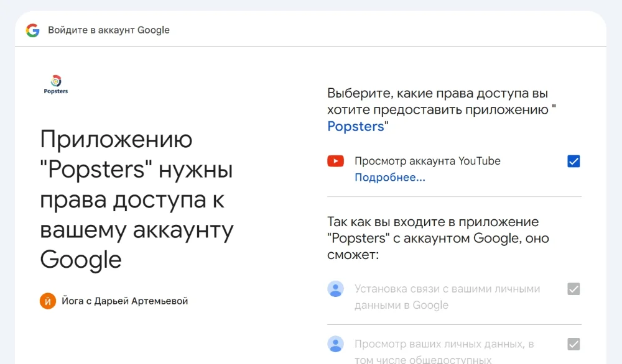Click greyed checkbox for Просмотр ваших личных данных
Viewport: 622px width, 364px height.
573,344
